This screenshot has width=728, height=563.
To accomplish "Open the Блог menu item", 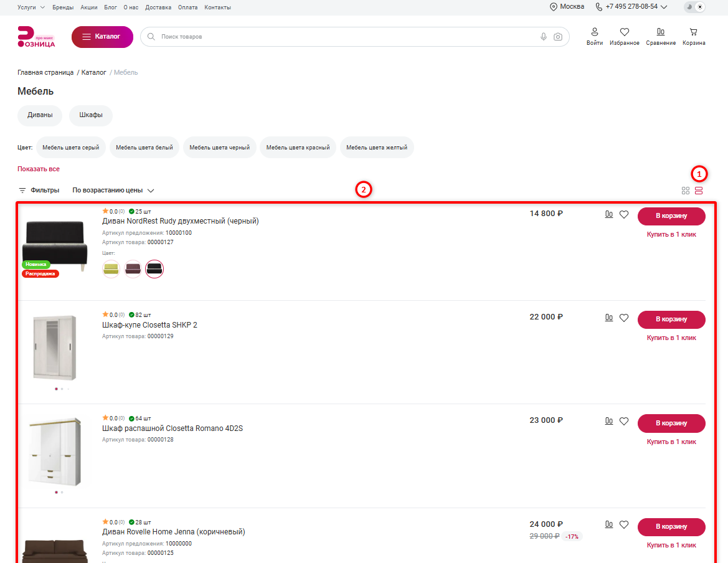I will click(110, 7).
